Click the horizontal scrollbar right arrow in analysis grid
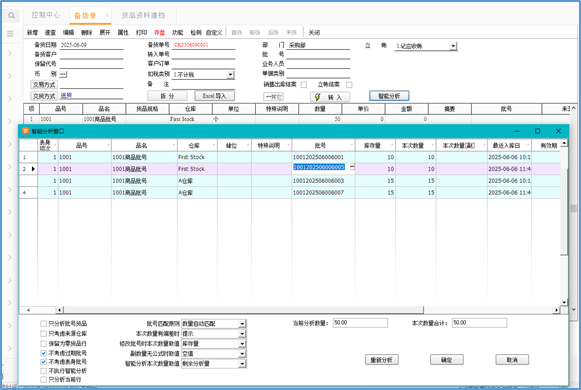This screenshot has width=581, height=390. [556, 310]
